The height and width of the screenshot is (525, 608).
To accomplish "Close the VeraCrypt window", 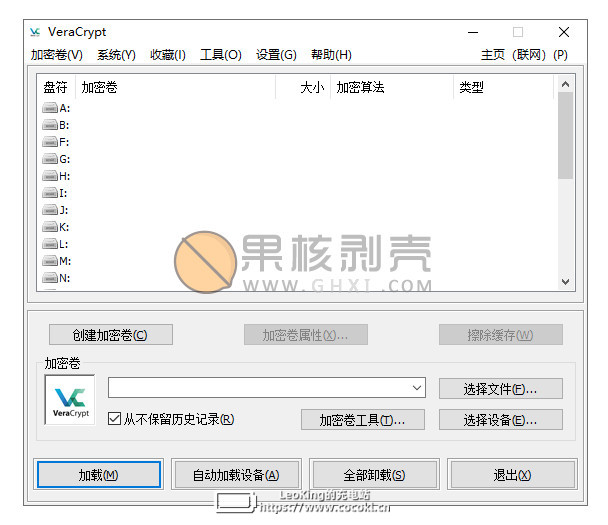I will (564, 32).
